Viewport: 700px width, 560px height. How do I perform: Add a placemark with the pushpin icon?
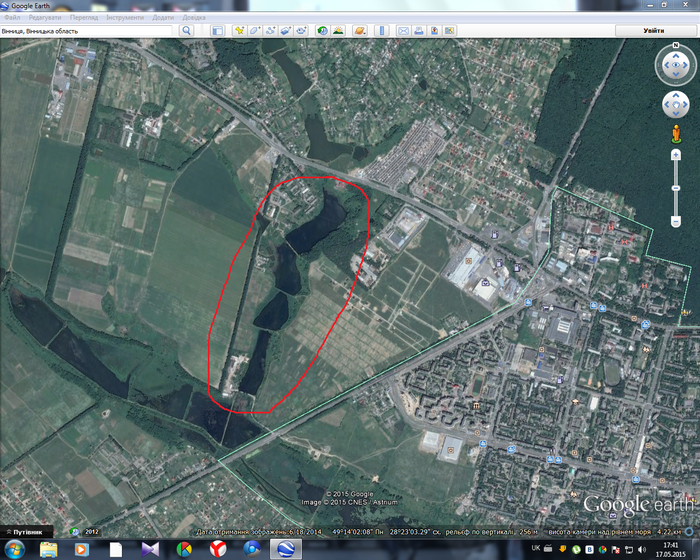(x=240, y=30)
